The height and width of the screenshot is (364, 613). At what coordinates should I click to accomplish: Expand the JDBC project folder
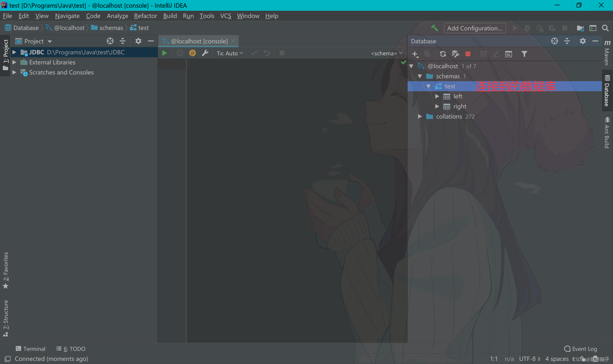tap(14, 52)
